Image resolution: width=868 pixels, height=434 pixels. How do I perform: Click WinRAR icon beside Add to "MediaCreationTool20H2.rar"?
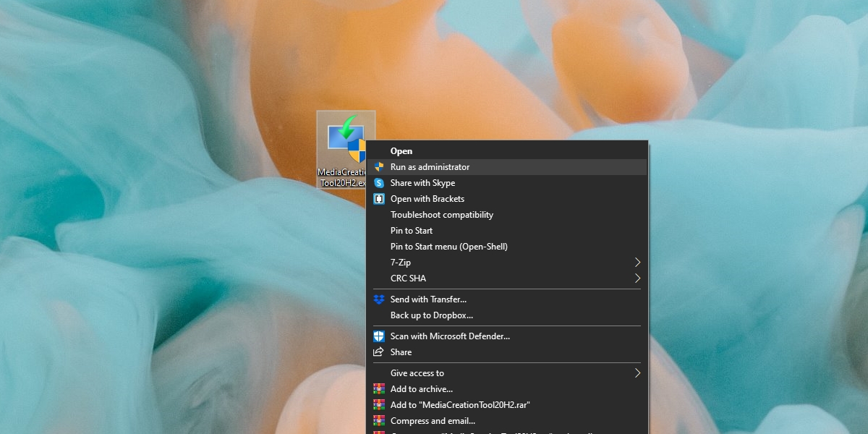378,405
